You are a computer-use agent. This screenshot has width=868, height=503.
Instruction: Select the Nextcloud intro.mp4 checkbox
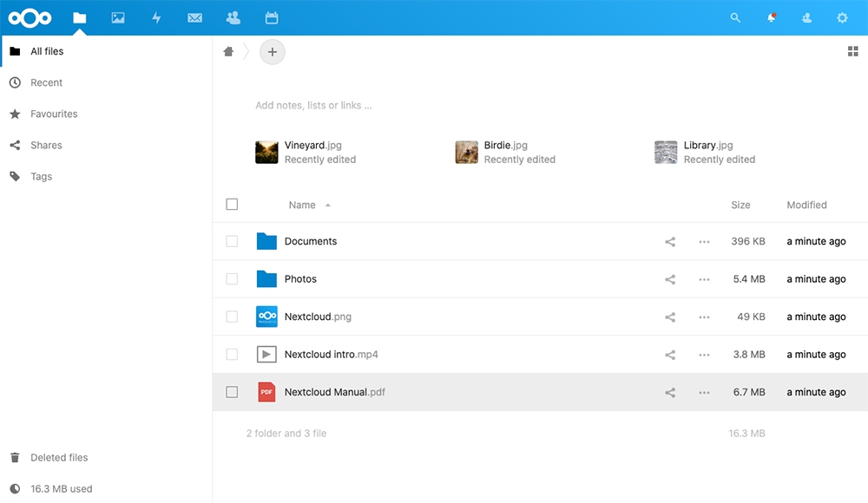click(x=232, y=354)
